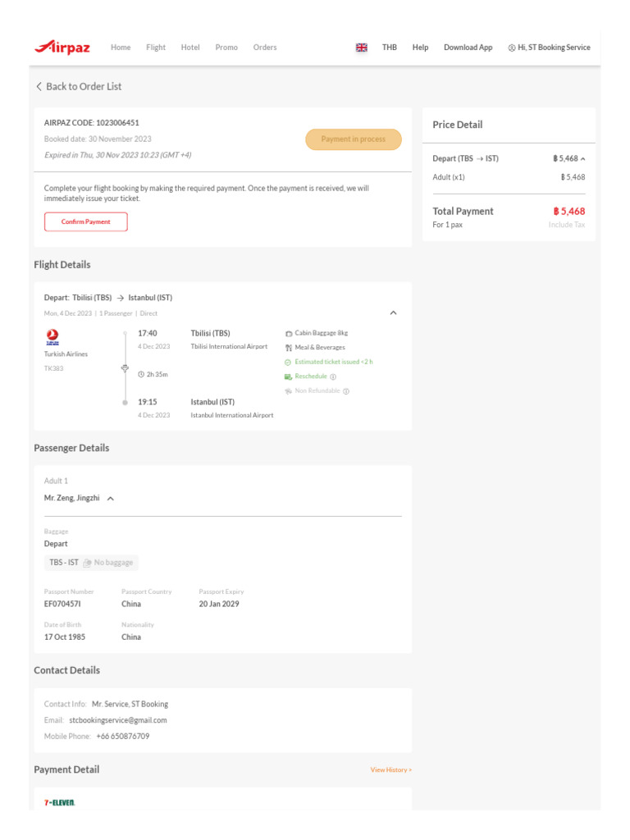The image size is (630, 840).
Task: Click the Non Refundable info icon
Action: click(x=346, y=391)
